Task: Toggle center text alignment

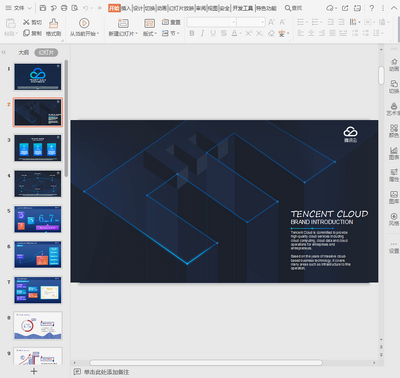Action: (311, 33)
